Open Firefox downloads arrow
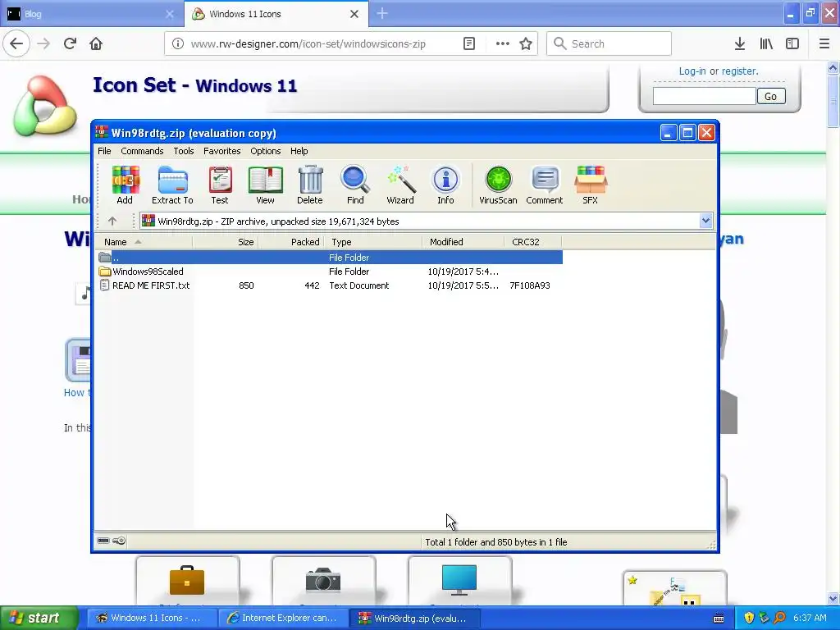Screen dimensions: 840x630 [740, 44]
